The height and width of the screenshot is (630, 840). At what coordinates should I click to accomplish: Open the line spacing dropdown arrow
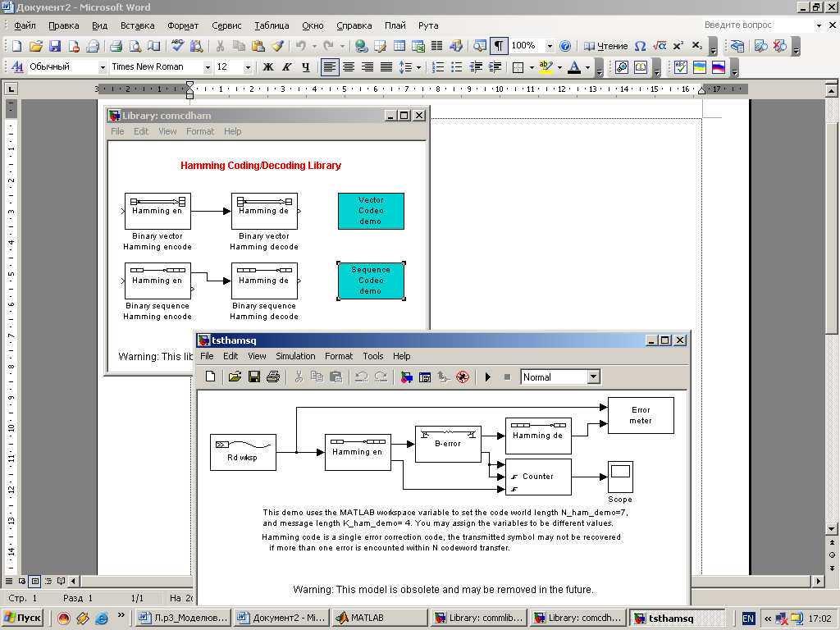click(x=418, y=67)
